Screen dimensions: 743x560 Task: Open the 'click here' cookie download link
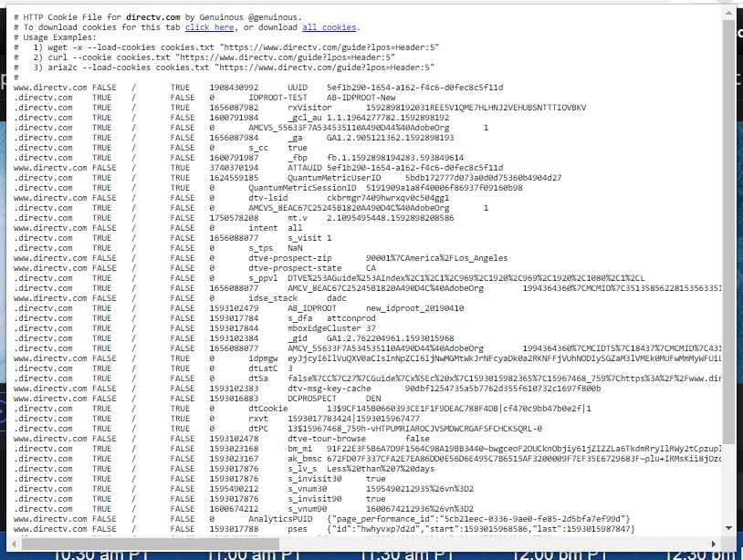209,27
